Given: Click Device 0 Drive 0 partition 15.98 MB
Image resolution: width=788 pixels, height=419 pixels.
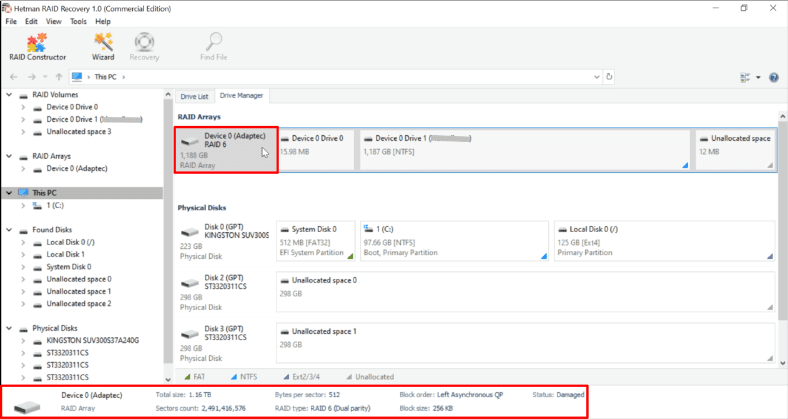Looking at the screenshot, I should (317, 150).
